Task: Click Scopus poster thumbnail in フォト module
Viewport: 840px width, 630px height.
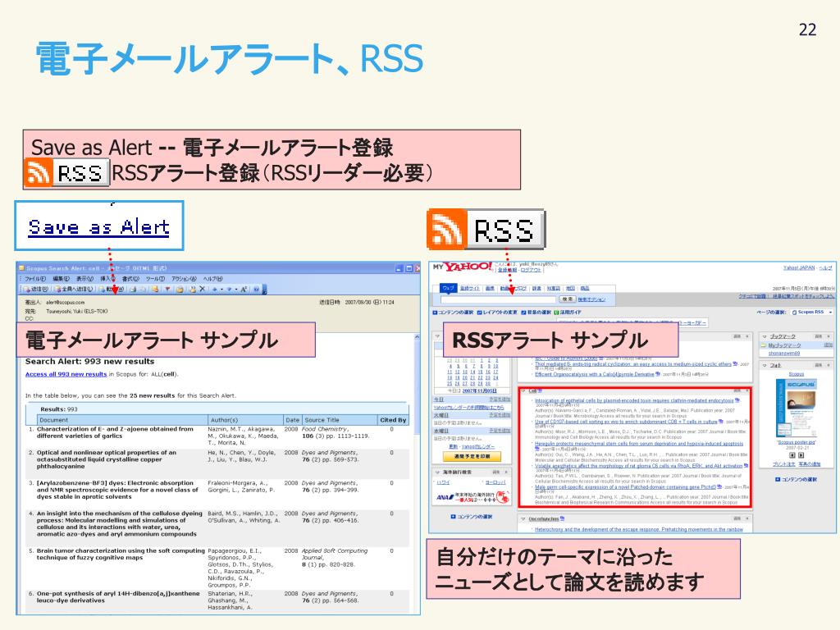Action: 797,409
